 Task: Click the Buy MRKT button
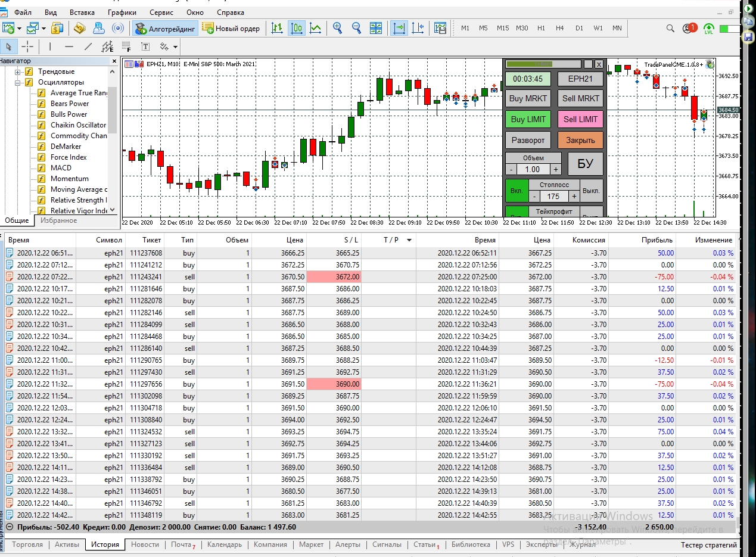(x=528, y=99)
